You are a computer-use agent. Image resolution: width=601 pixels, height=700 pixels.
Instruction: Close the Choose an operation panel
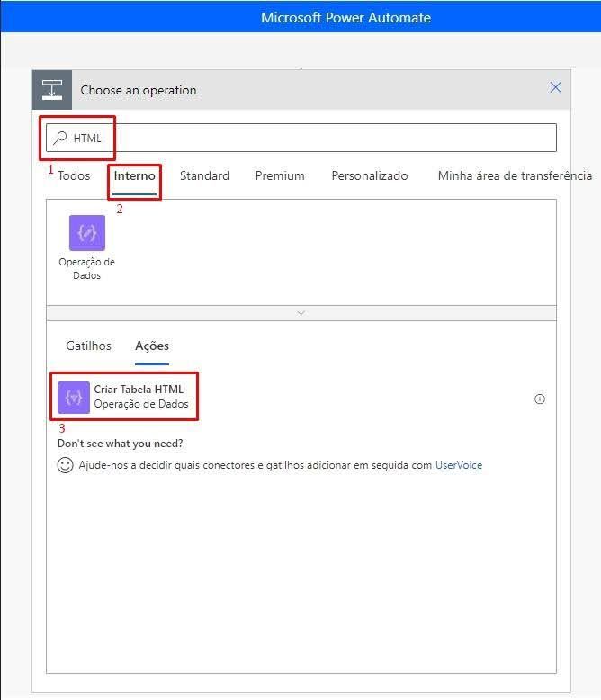click(x=555, y=87)
